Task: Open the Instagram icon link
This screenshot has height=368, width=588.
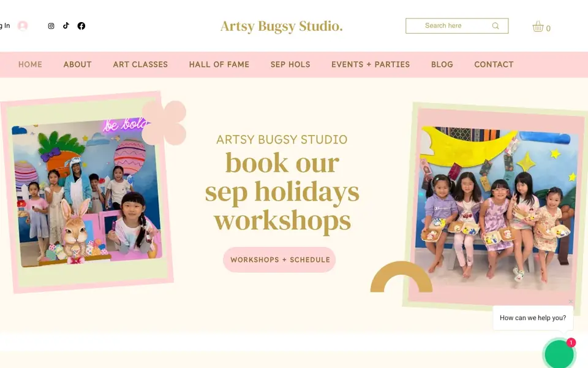Action: click(51, 26)
